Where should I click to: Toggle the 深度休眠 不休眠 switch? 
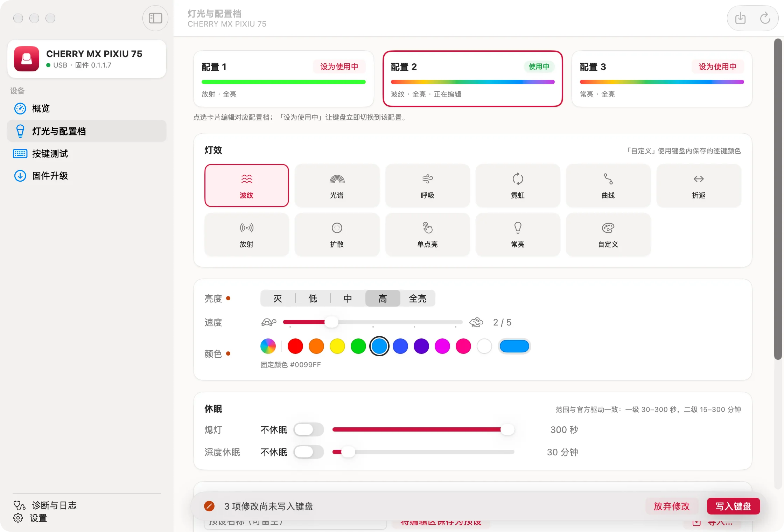pyautogui.click(x=309, y=452)
